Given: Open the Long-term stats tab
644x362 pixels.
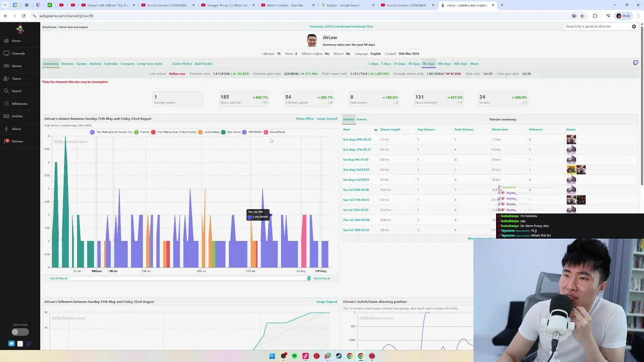Looking at the screenshot, I should (149, 64).
